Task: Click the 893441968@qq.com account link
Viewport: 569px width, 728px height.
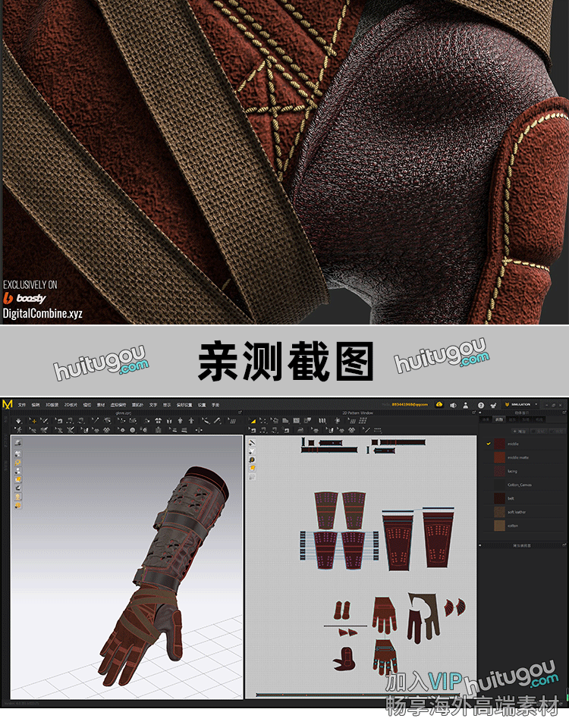Action: pyautogui.click(x=410, y=404)
